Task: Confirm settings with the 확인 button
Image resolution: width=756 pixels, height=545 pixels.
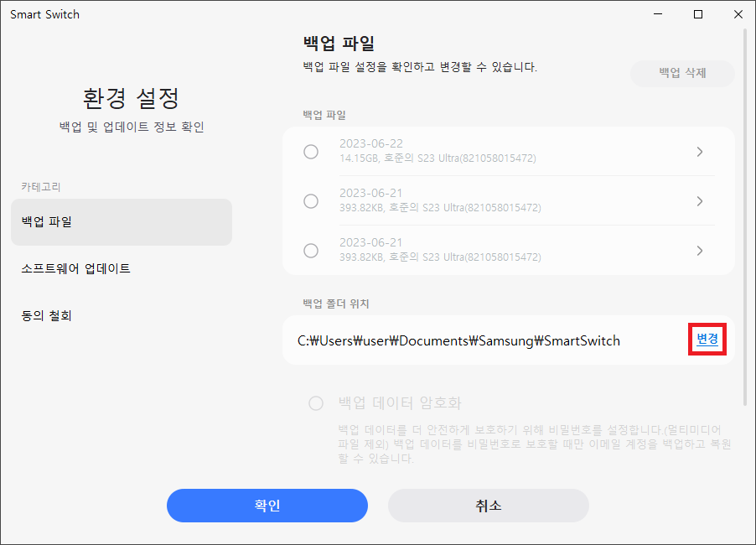Action: [x=267, y=506]
